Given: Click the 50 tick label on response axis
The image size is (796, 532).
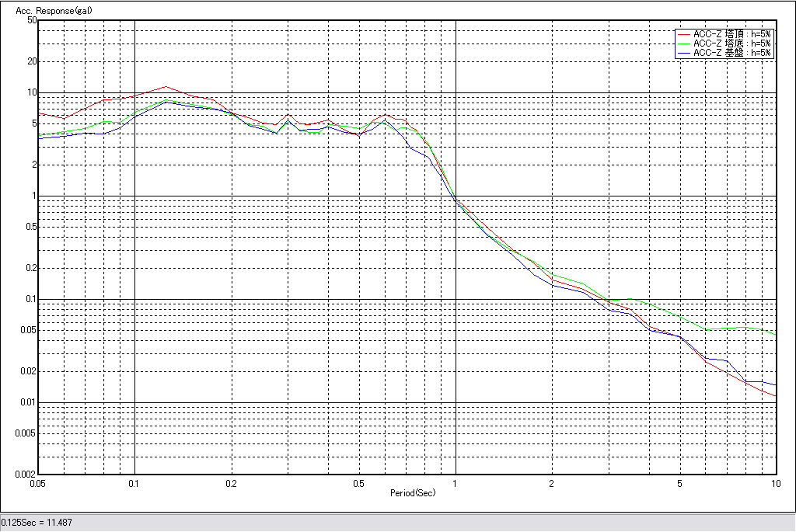Looking at the screenshot, I should pyautogui.click(x=32, y=20).
